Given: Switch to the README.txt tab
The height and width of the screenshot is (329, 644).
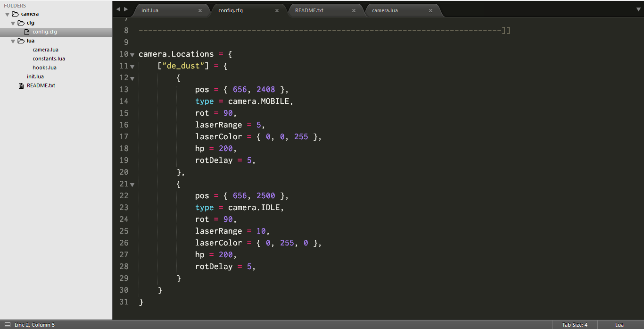Looking at the screenshot, I should tap(325, 10).
